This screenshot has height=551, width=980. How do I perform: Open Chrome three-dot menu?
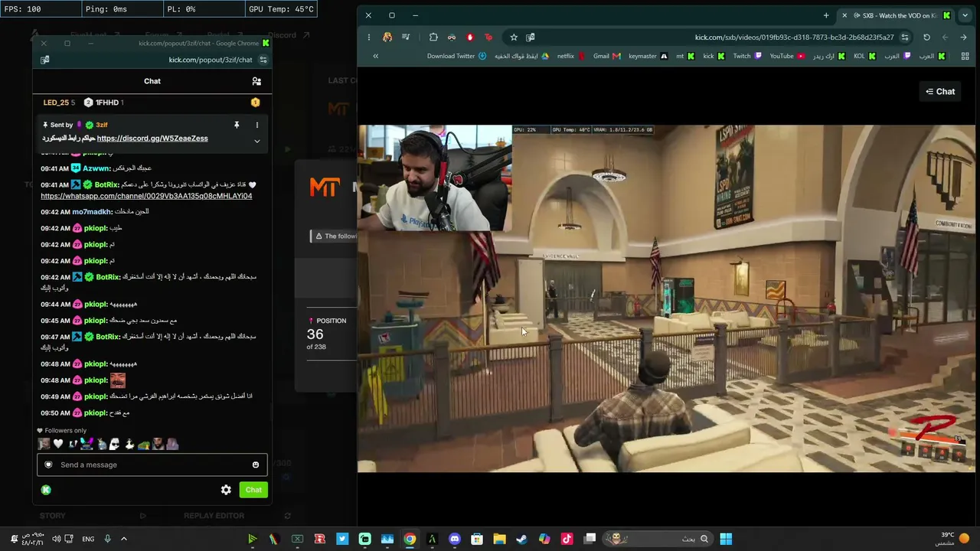(x=368, y=37)
